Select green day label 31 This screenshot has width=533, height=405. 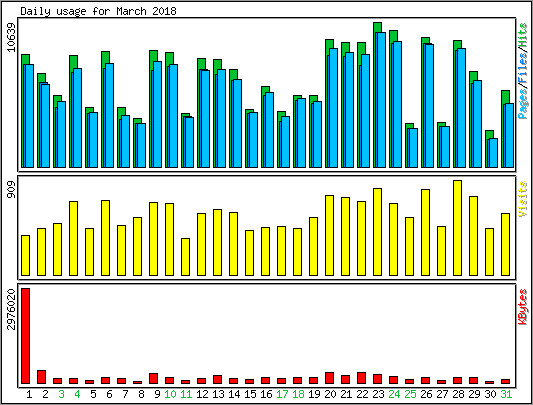(x=506, y=394)
